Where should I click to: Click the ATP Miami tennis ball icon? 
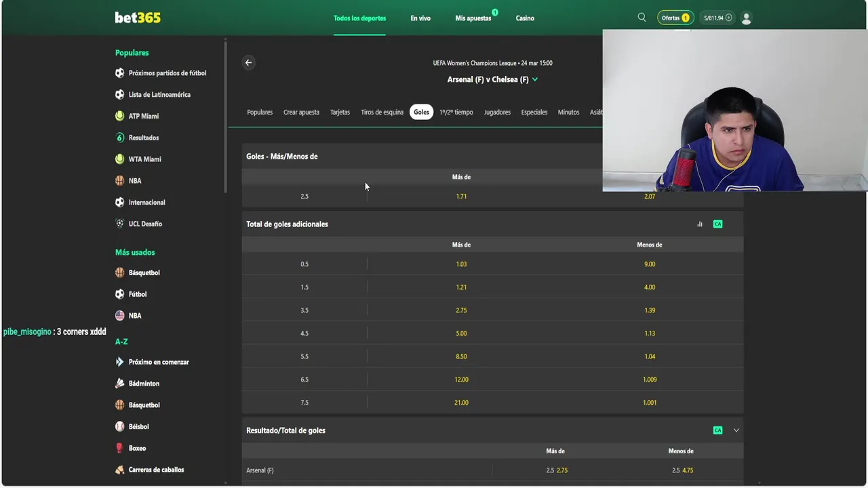(120, 116)
